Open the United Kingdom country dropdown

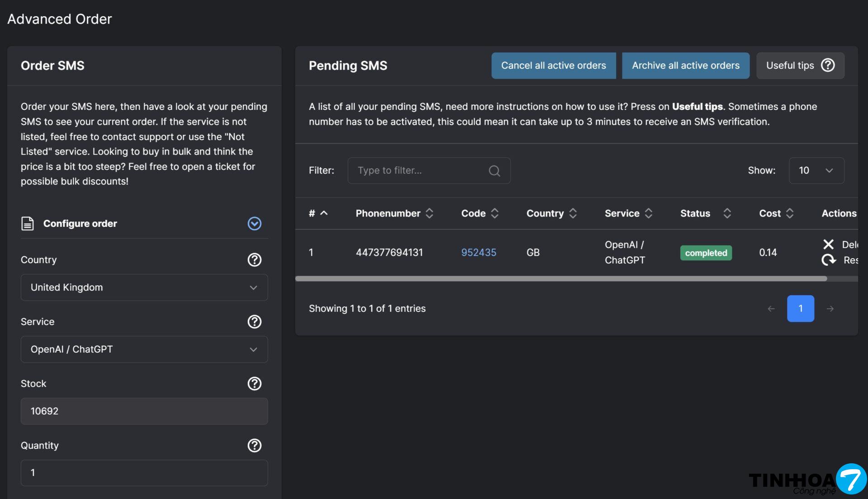tap(144, 287)
